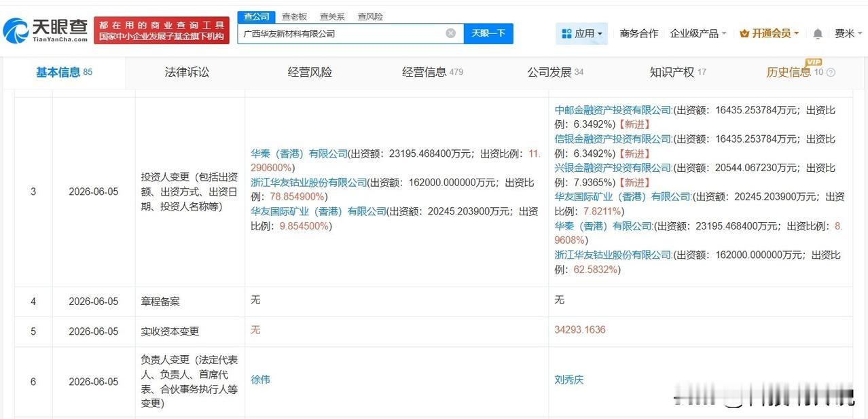Open the 刘秀庆 person link

click(x=569, y=380)
